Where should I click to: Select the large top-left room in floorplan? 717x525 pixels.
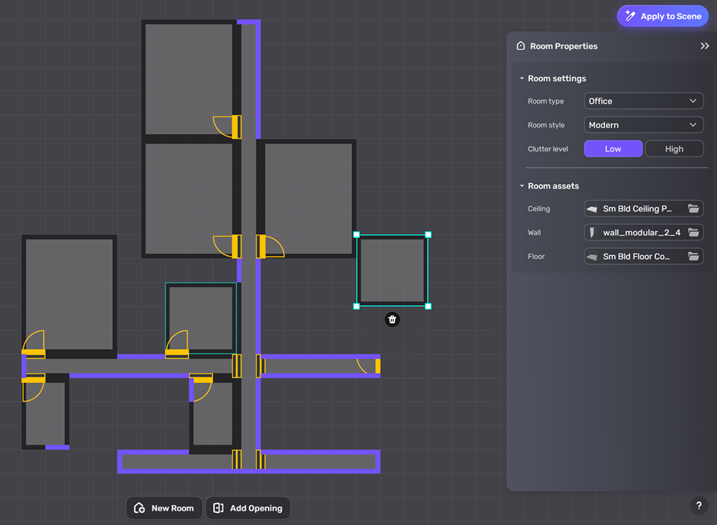tap(189, 78)
